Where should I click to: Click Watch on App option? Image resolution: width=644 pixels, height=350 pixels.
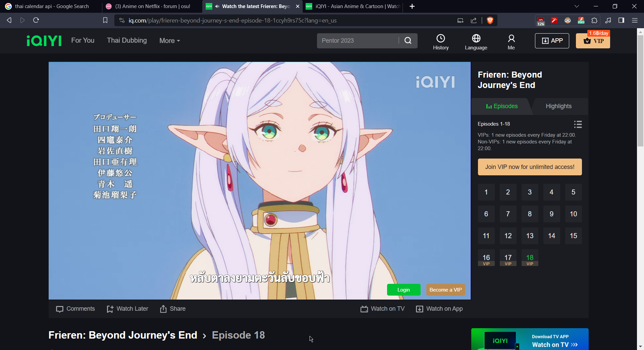439,309
